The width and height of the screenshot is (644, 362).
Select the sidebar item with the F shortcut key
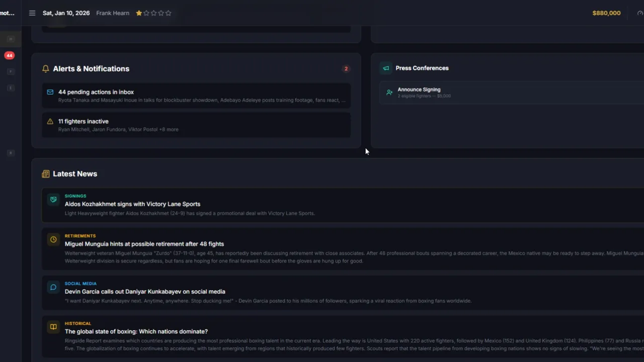coord(11,72)
